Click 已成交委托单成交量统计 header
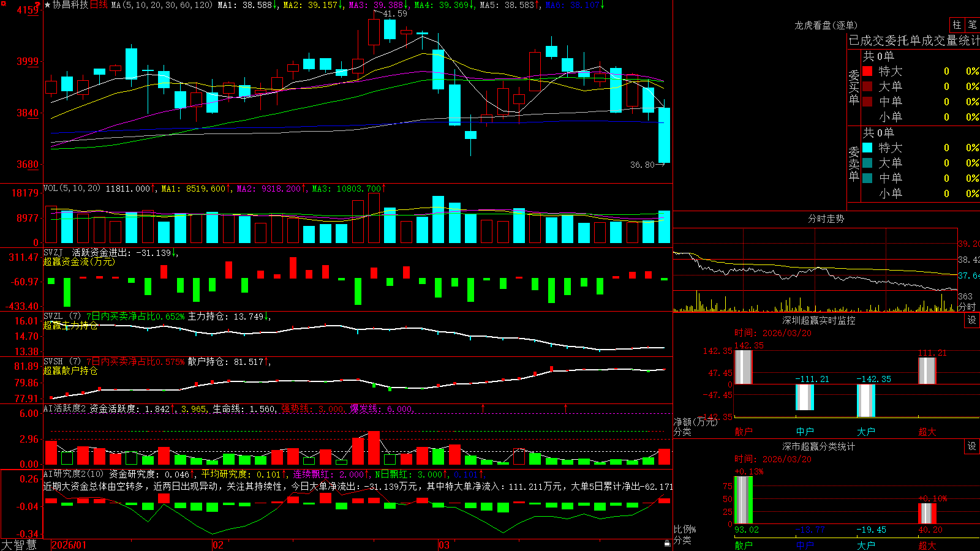 pyautogui.click(x=914, y=40)
